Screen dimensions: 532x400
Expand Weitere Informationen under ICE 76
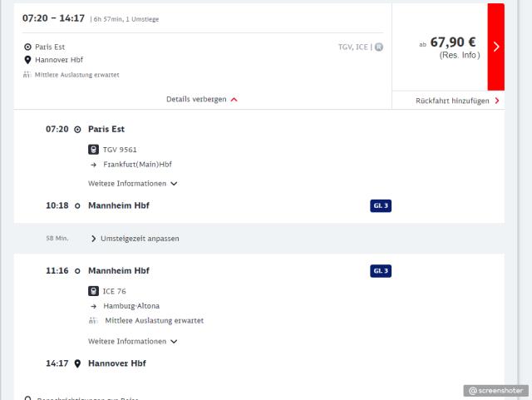point(133,341)
